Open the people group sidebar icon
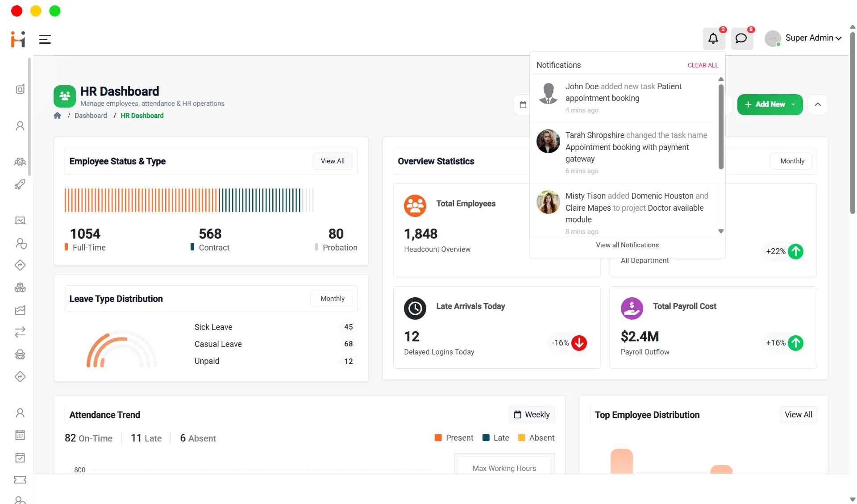The height and width of the screenshot is (504, 857). (20, 162)
